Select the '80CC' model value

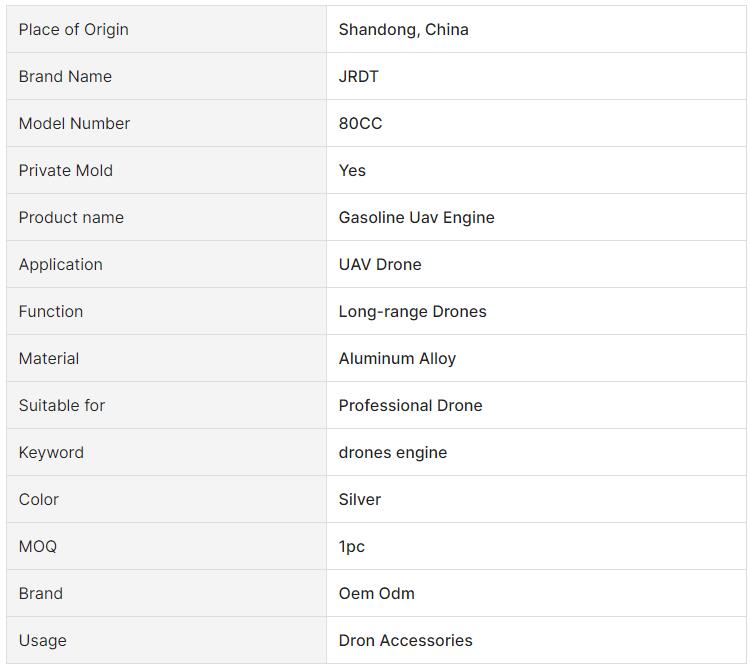click(360, 123)
